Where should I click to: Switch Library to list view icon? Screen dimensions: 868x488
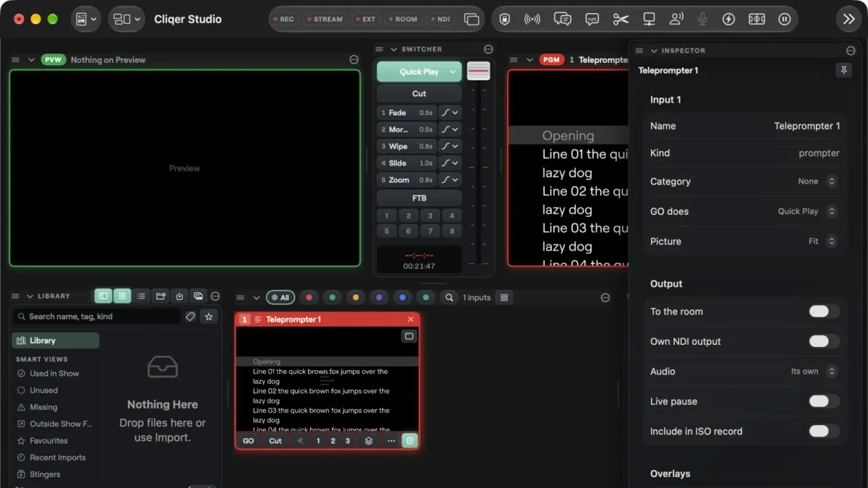coord(141,296)
